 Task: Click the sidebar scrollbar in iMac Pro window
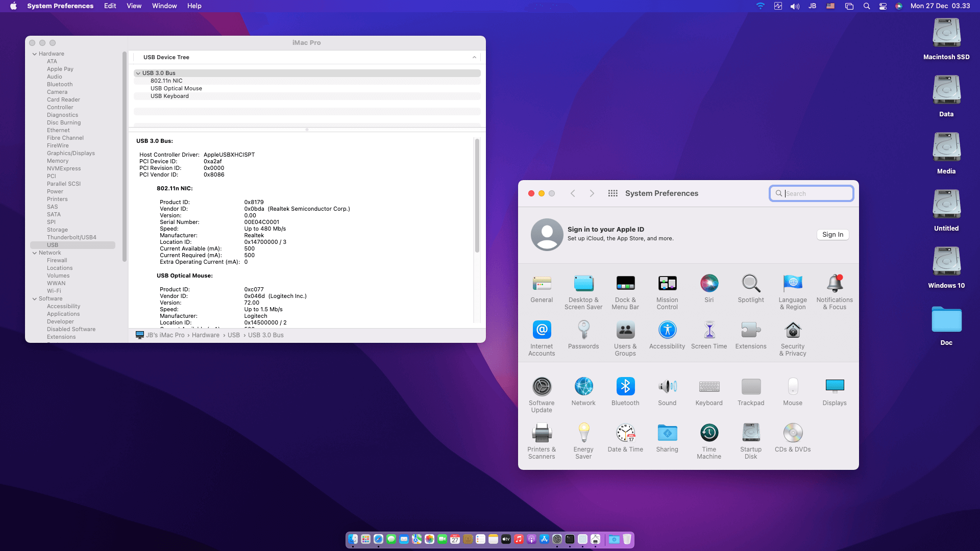coord(125,157)
